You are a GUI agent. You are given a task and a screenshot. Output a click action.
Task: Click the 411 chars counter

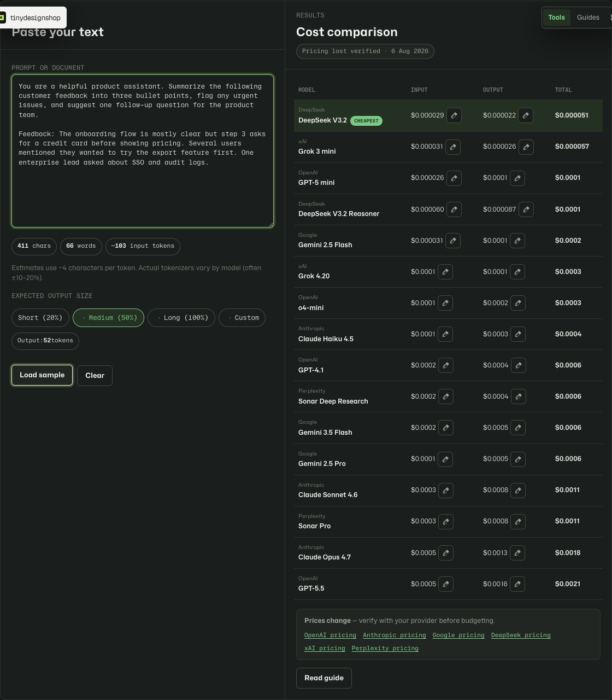[x=34, y=246]
